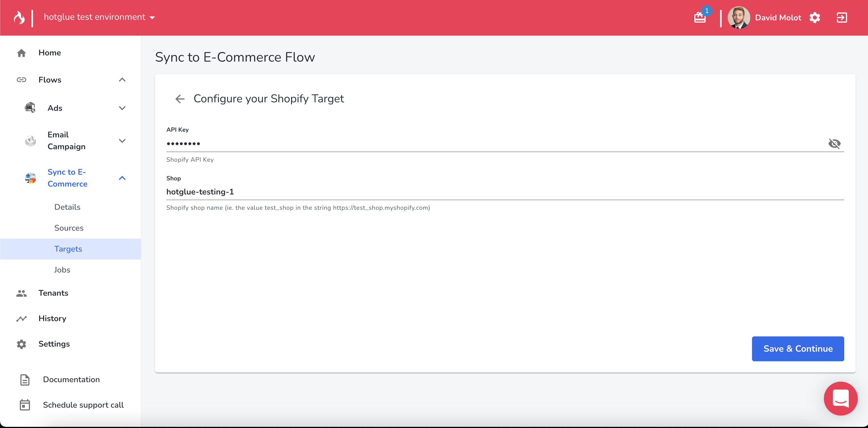Image resolution: width=868 pixels, height=428 pixels.
Task: Open the Jobs menu item
Action: click(62, 270)
